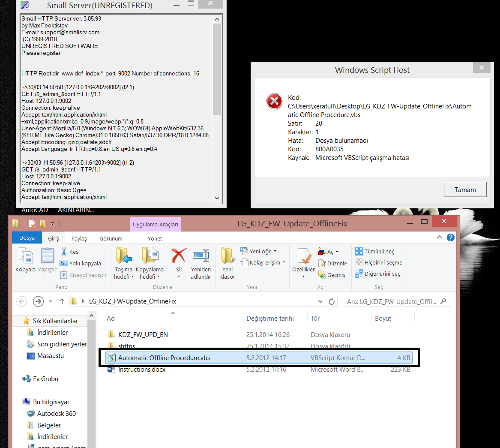The height and width of the screenshot is (448, 500).
Task: Click Tamam in Windows Script Host dialog
Action: click(465, 189)
